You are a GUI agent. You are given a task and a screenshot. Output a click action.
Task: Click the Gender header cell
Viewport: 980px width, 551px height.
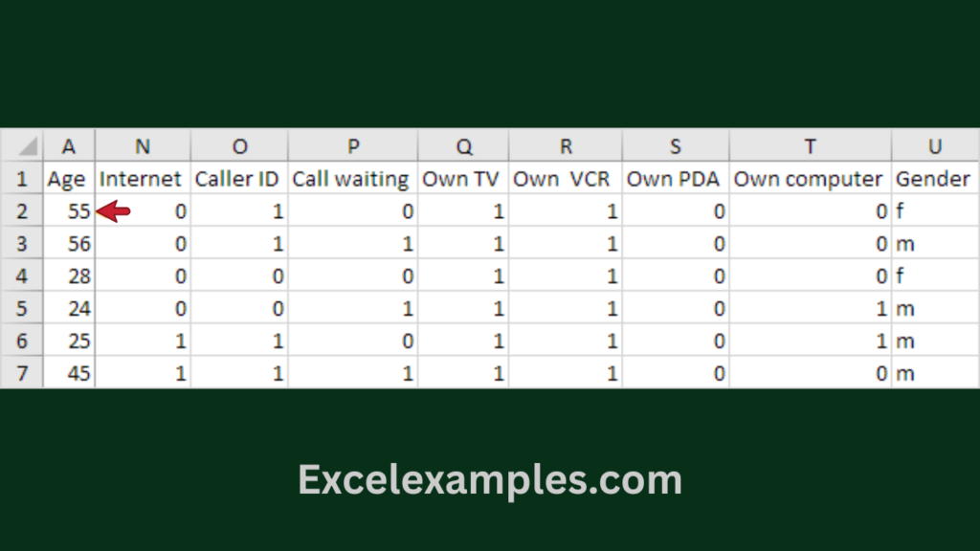933,179
